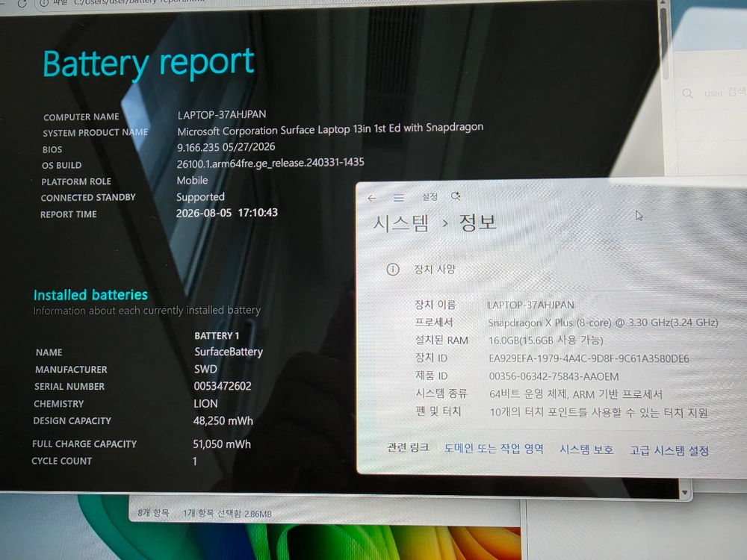747x560 pixels.
Task: Select the connected standby value 'Supported'
Action: click(200, 197)
